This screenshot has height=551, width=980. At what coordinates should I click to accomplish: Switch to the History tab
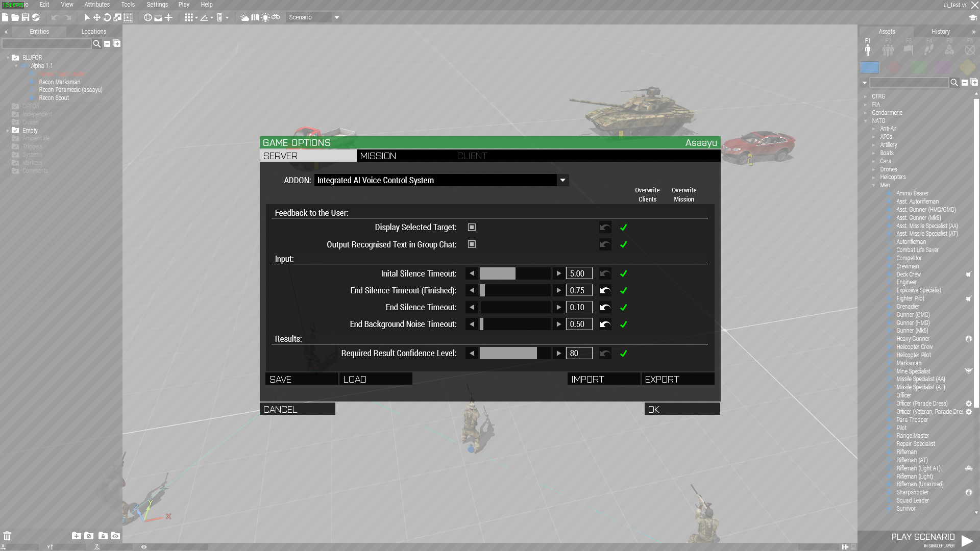point(940,32)
